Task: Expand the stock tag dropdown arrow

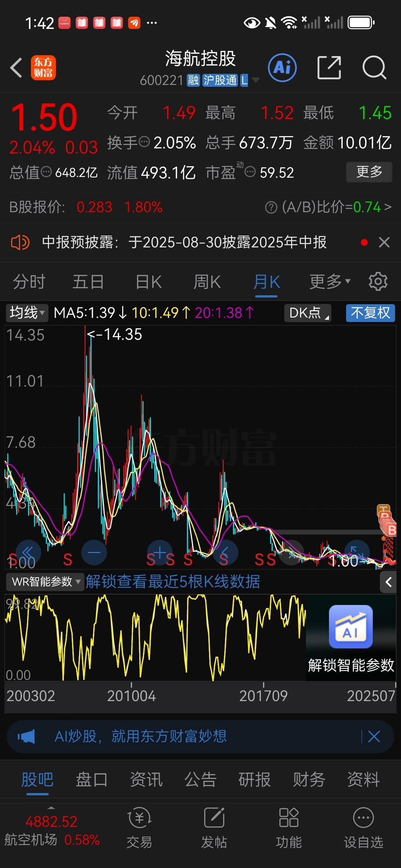Action: (255, 80)
